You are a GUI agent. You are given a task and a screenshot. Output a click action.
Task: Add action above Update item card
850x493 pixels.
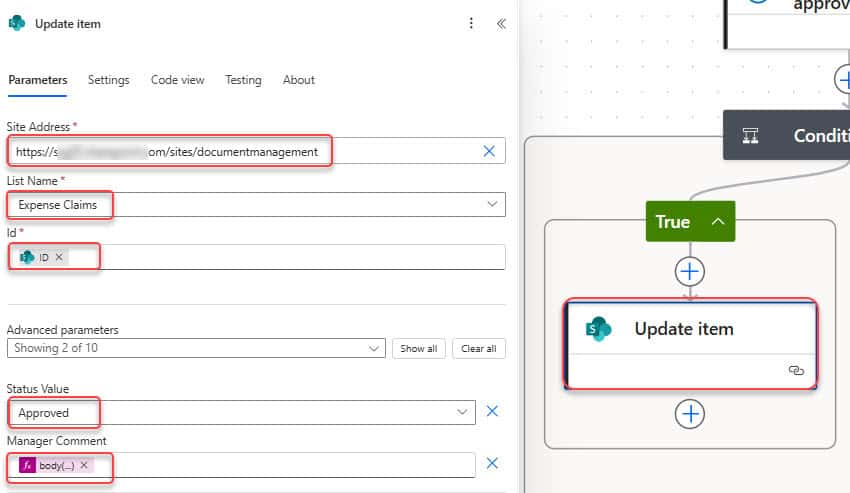[x=690, y=271]
